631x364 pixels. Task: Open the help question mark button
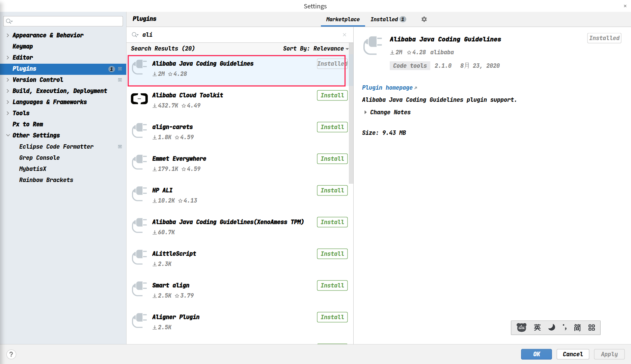[x=11, y=354]
